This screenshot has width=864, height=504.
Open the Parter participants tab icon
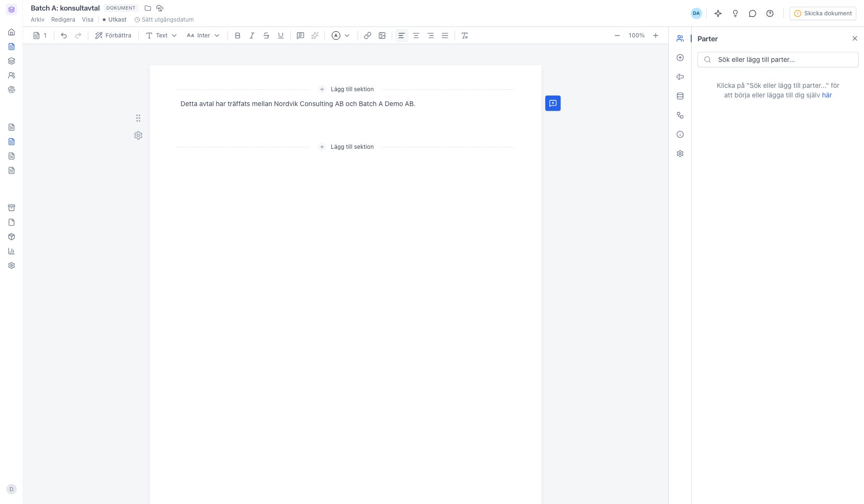pos(680,38)
